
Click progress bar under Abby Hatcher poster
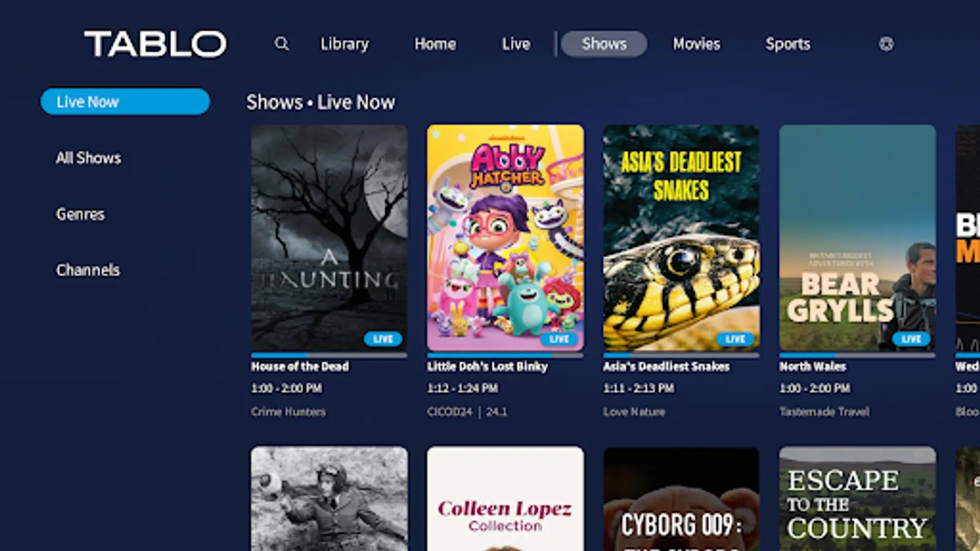coord(505,355)
